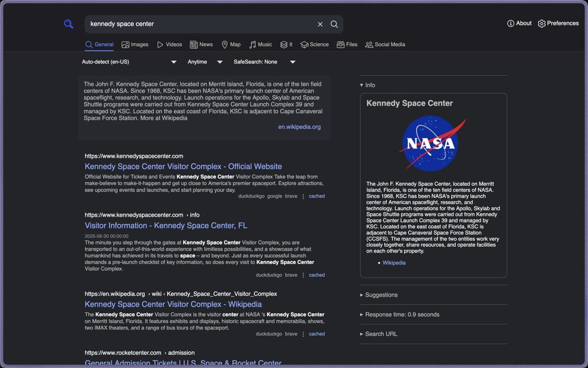
Task: Switch to the Science tab
Action: coord(315,45)
